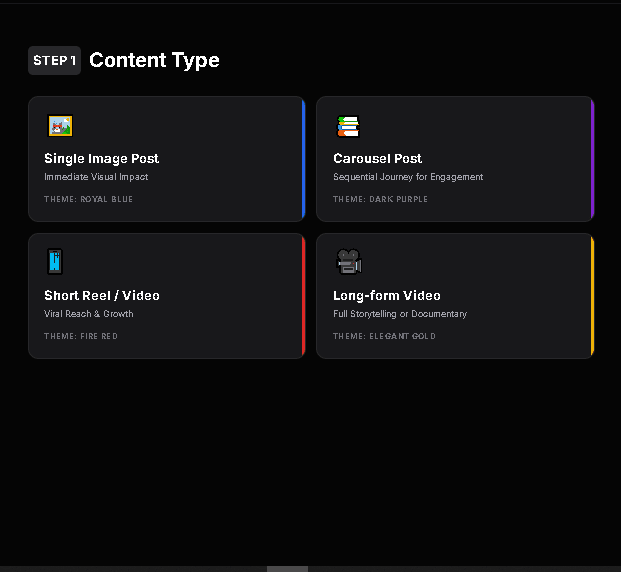Click the blue stripe on Single Image card

[303, 158]
